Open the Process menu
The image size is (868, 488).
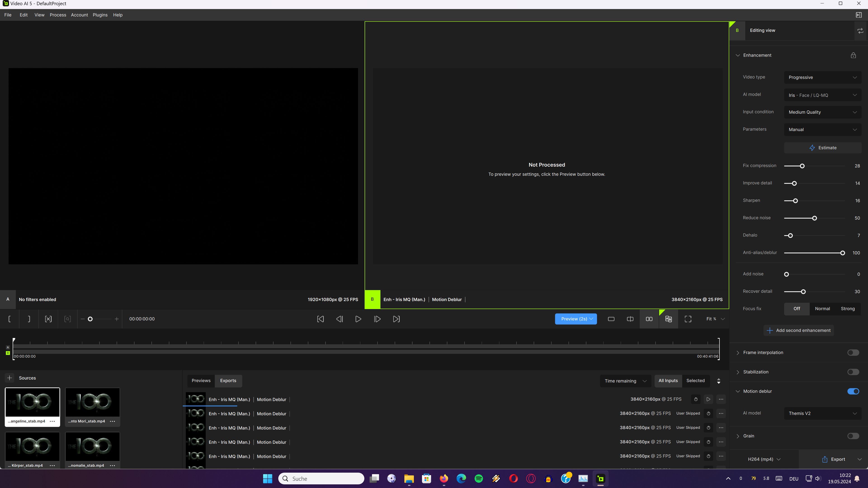[58, 15]
